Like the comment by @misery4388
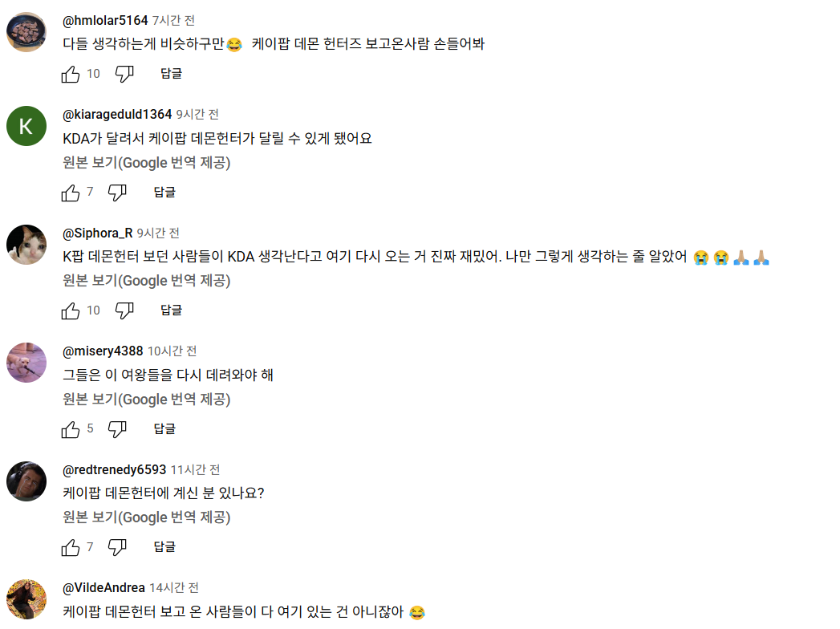This screenshot has width=840, height=629. pos(71,429)
